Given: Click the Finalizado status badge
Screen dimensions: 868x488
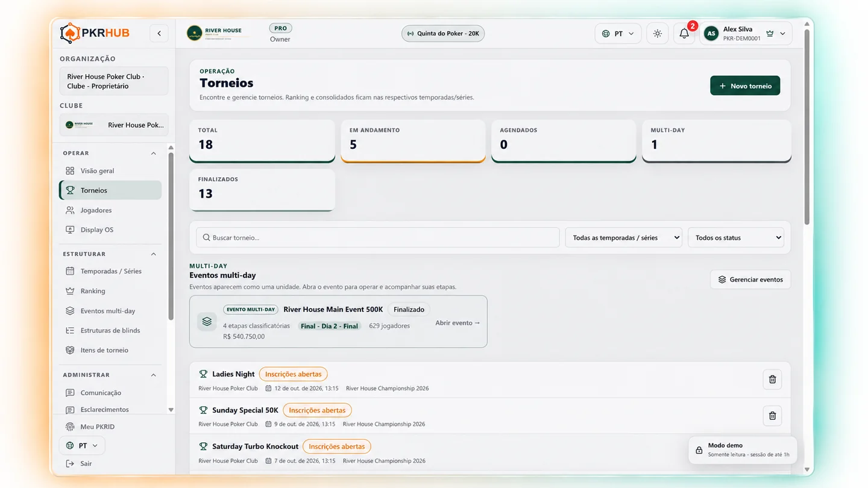Looking at the screenshot, I should point(409,309).
